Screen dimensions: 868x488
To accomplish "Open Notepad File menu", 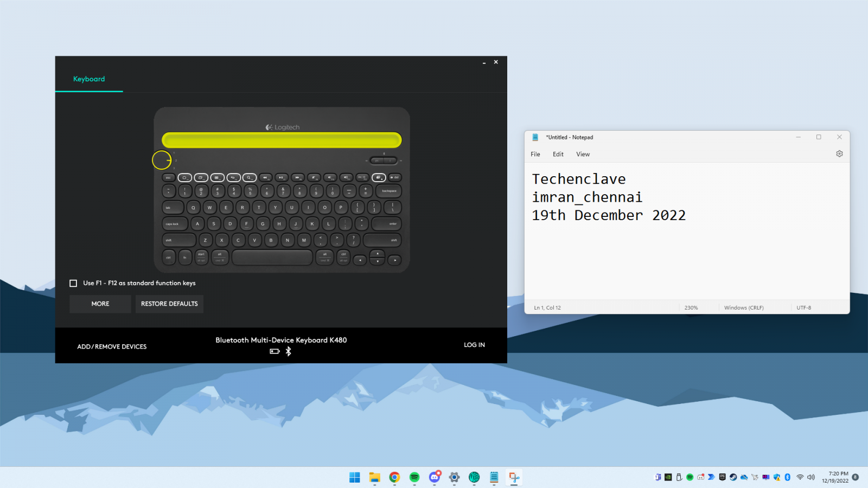I will point(535,155).
